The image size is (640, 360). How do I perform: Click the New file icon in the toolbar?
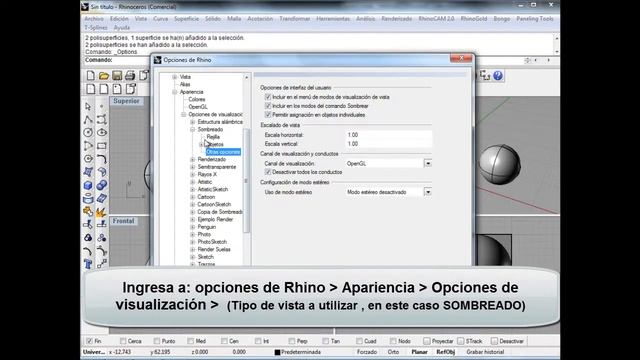pos(91,76)
